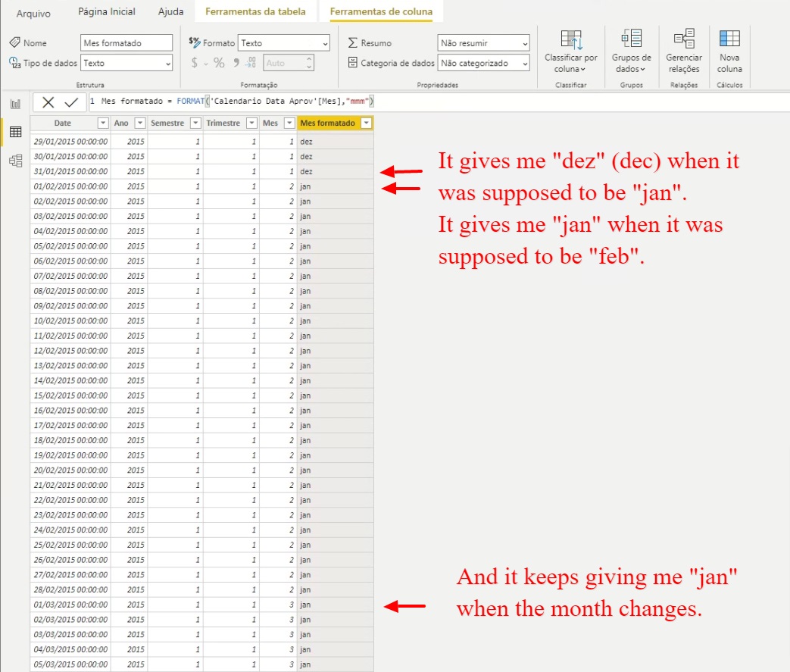The image size is (790, 672).
Task: Click cell 01/02/2015 00:00:00
Action: tap(70, 186)
